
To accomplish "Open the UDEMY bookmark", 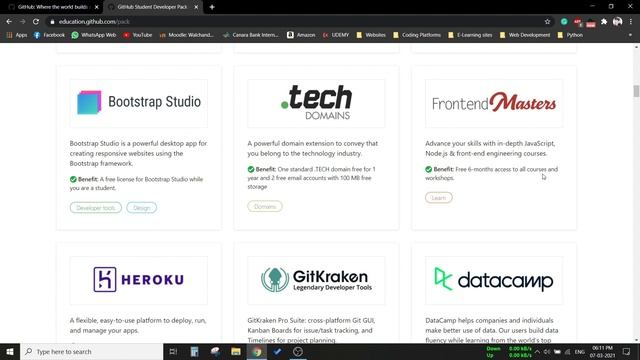I will [x=336, y=35].
